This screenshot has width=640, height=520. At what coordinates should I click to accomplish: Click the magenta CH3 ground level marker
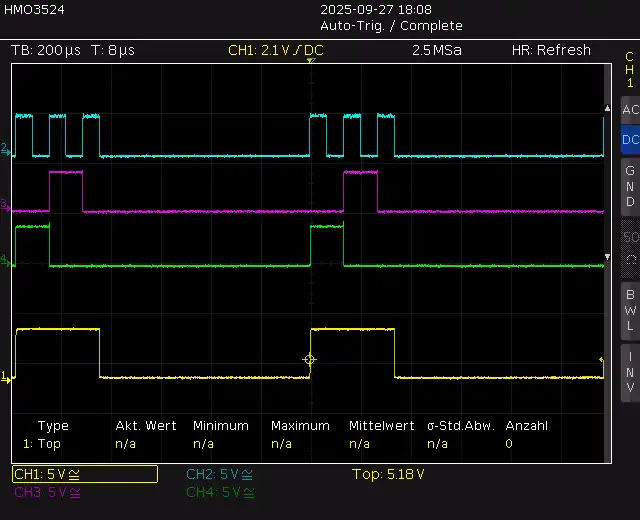[x=6, y=205]
